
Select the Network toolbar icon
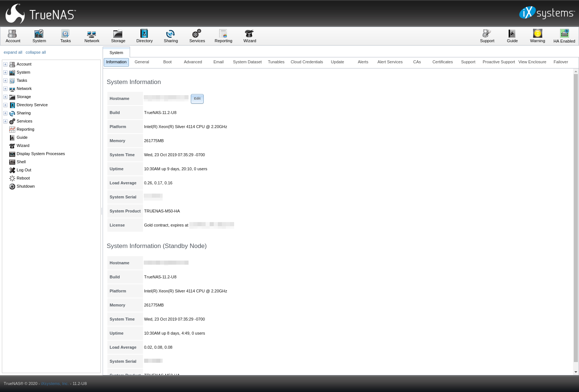pos(91,36)
